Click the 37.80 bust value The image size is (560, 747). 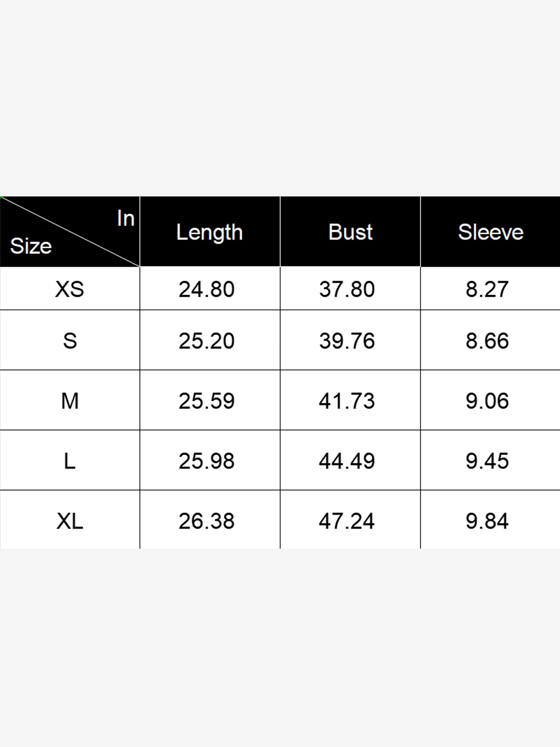pos(347,289)
